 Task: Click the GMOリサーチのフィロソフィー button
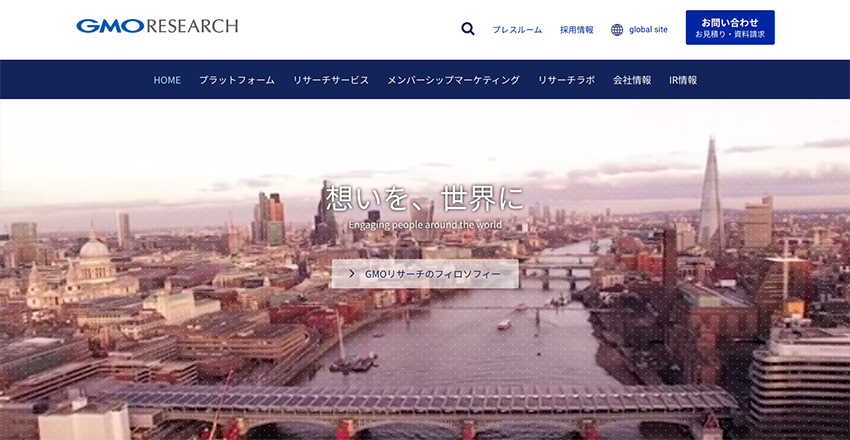click(x=425, y=274)
